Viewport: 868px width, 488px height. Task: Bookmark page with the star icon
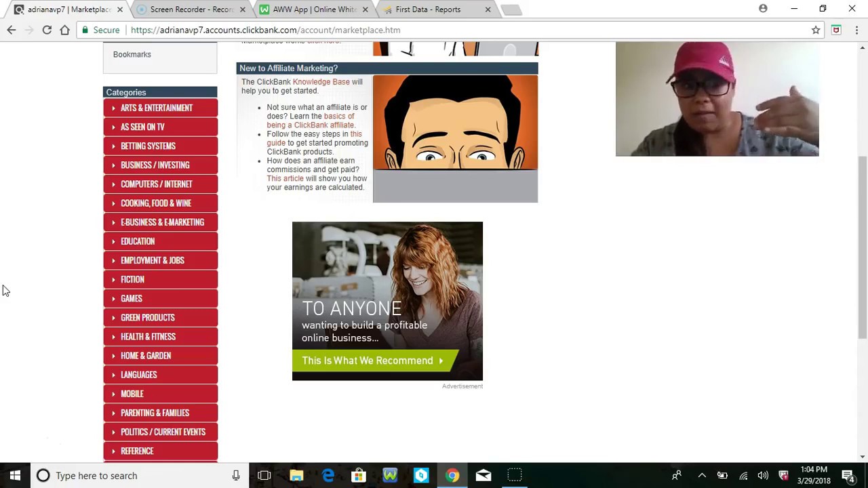pos(816,30)
